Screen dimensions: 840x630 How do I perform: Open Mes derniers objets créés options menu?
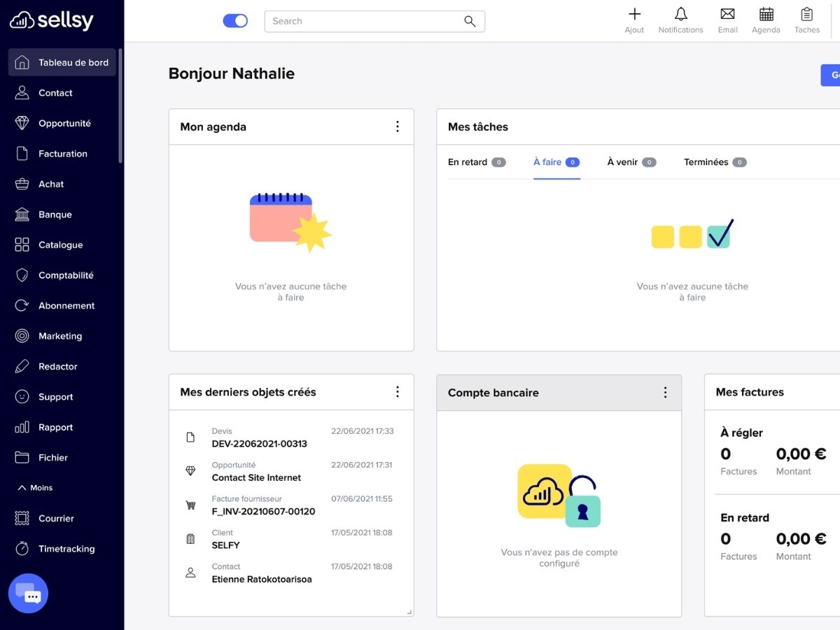(397, 392)
